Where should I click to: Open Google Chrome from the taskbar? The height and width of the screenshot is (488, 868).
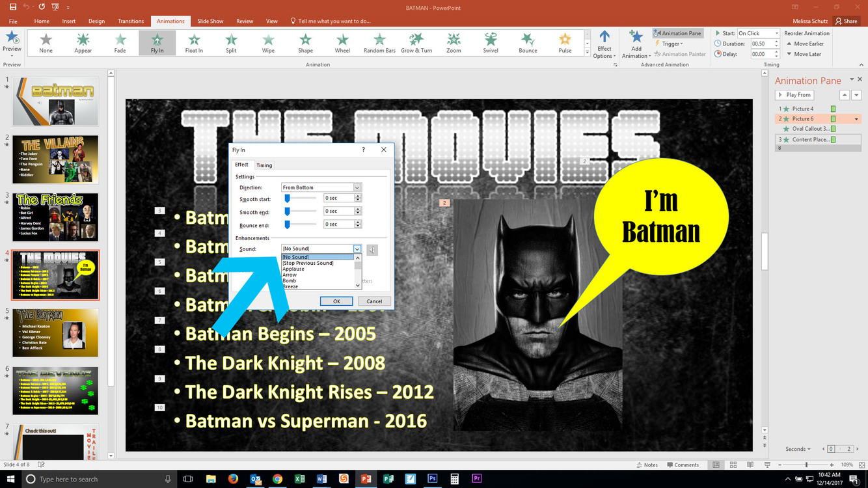(277, 479)
